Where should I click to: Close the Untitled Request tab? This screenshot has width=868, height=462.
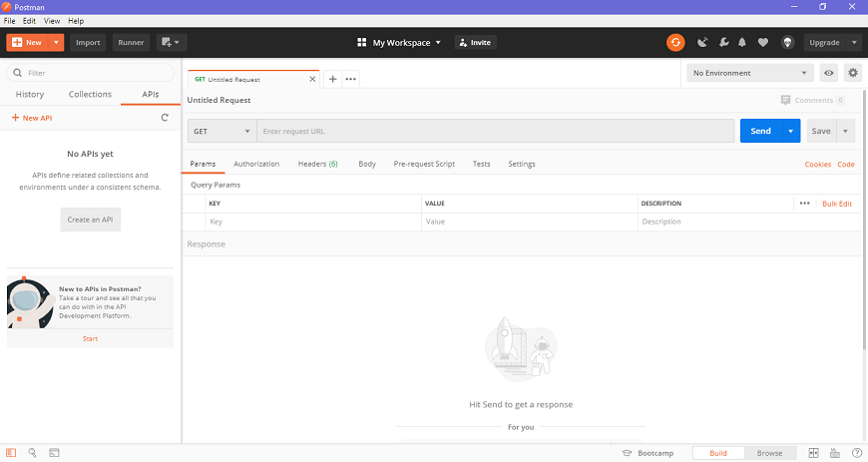click(x=312, y=79)
